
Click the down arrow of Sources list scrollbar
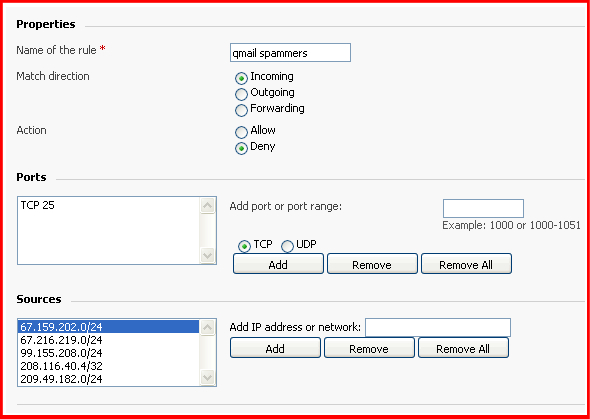207,377
